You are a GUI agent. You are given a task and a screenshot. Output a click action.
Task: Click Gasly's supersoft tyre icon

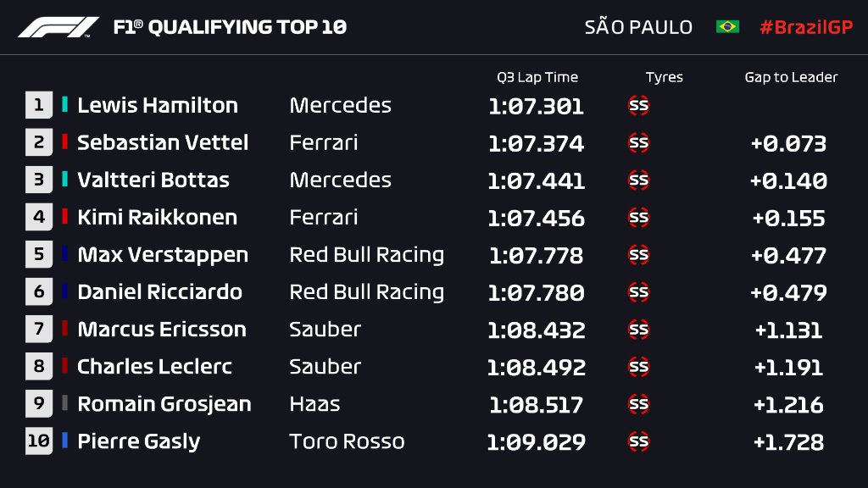pyautogui.click(x=639, y=441)
